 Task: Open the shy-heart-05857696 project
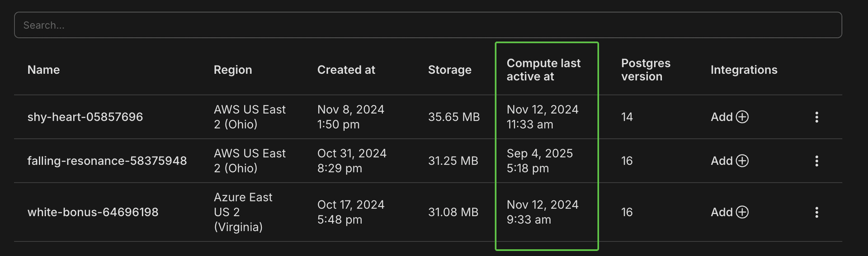click(x=85, y=117)
